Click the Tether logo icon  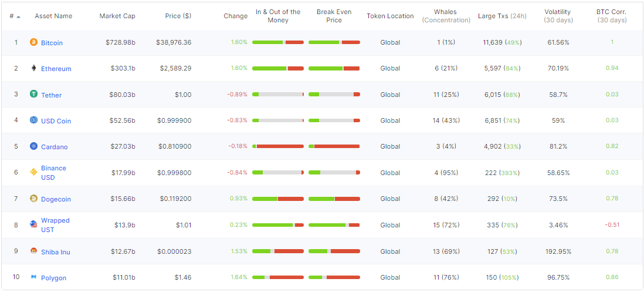[x=33, y=94]
